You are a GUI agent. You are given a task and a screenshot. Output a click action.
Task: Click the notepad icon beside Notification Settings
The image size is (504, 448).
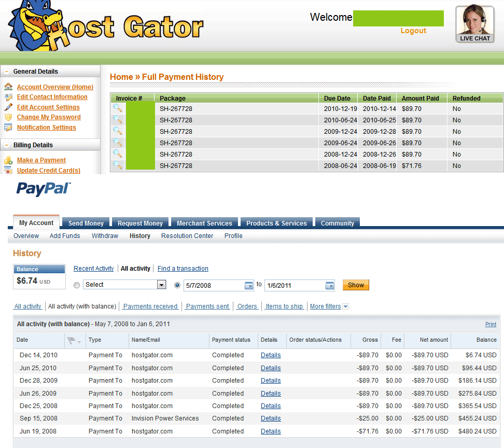pos(8,128)
